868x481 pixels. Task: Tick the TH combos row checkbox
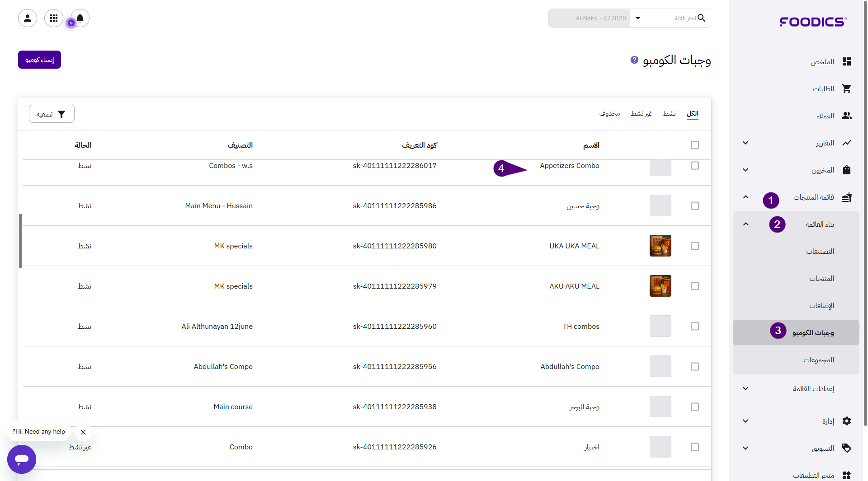(x=695, y=327)
